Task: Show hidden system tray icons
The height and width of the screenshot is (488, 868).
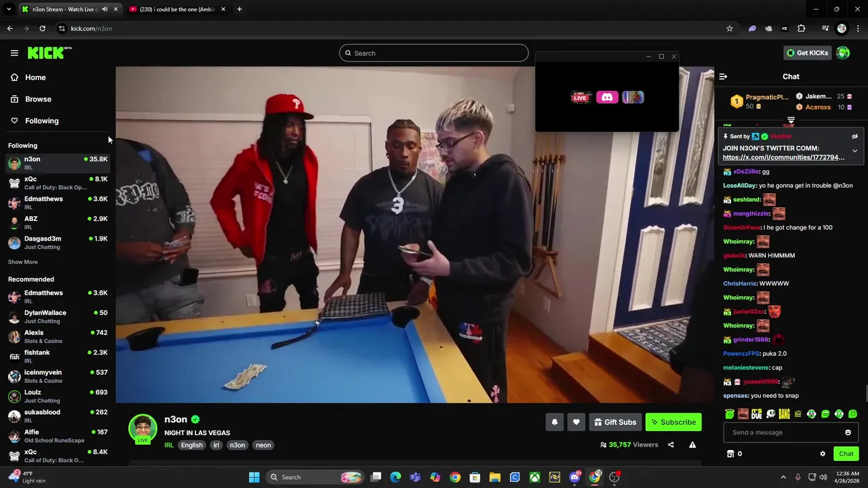Action: click(783, 477)
